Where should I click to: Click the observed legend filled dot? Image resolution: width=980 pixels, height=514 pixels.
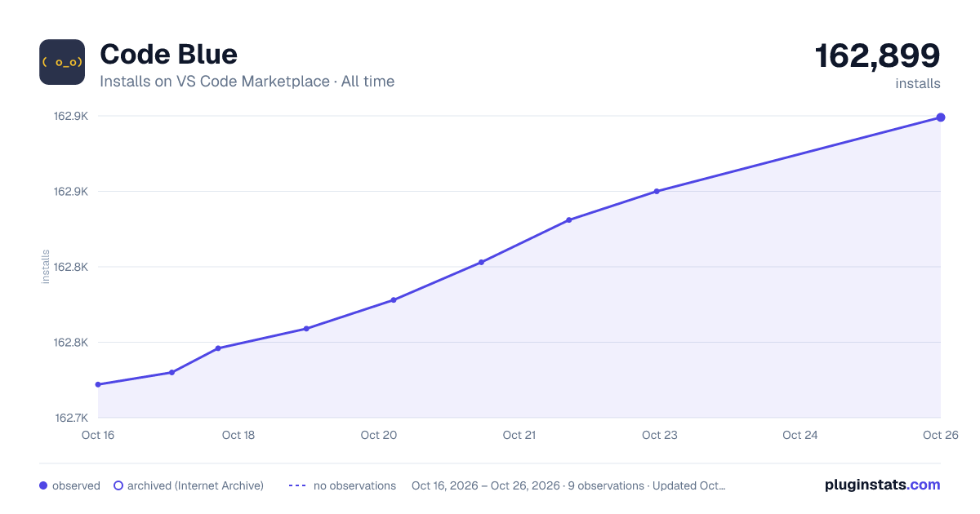click(43, 485)
